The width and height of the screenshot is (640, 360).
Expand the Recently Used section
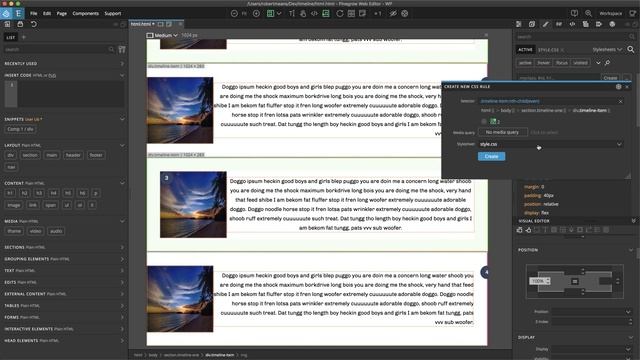click(122, 64)
